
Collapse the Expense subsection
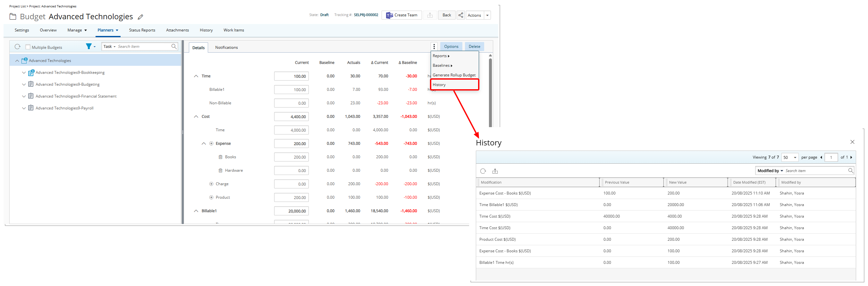pyautogui.click(x=204, y=143)
